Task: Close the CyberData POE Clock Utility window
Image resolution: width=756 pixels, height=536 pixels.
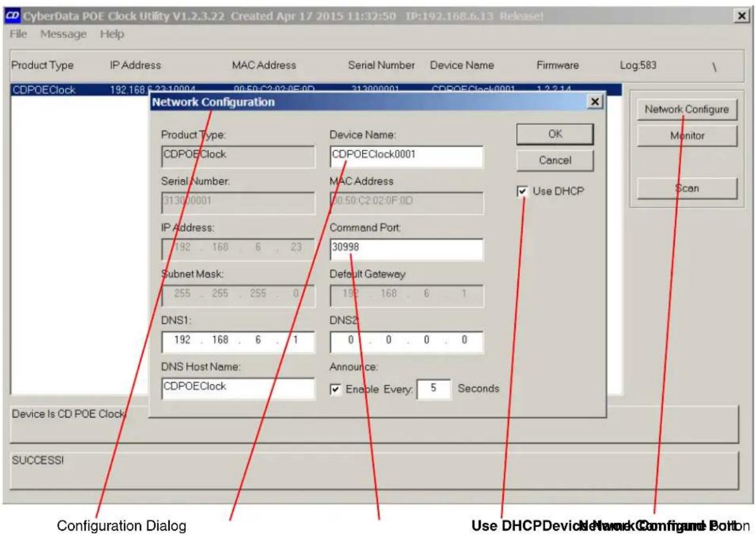Action: (x=741, y=16)
